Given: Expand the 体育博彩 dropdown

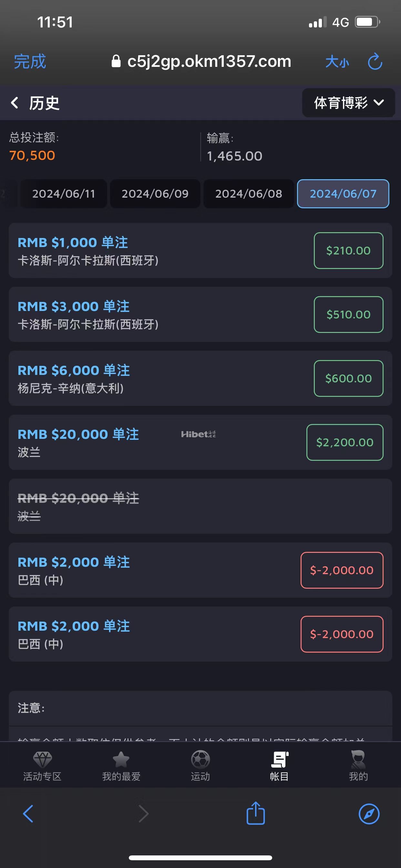Looking at the screenshot, I should [348, 103].
